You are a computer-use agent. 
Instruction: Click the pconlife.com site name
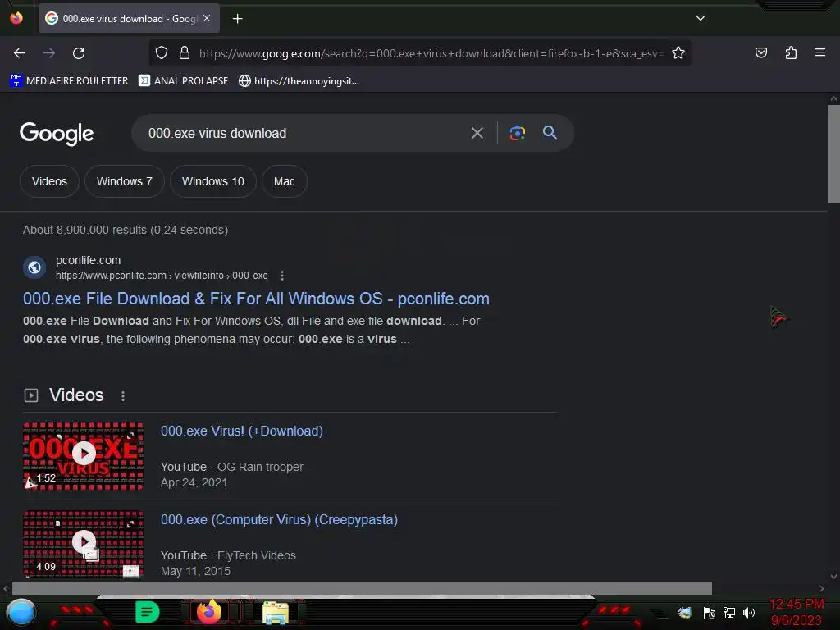click(89, 260)
